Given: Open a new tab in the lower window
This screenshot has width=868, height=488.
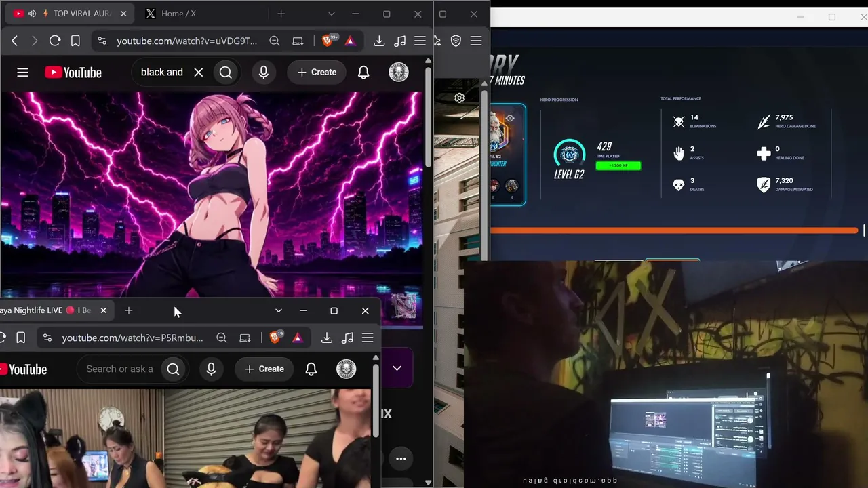Looking at the screenshot, I should 129,310.
